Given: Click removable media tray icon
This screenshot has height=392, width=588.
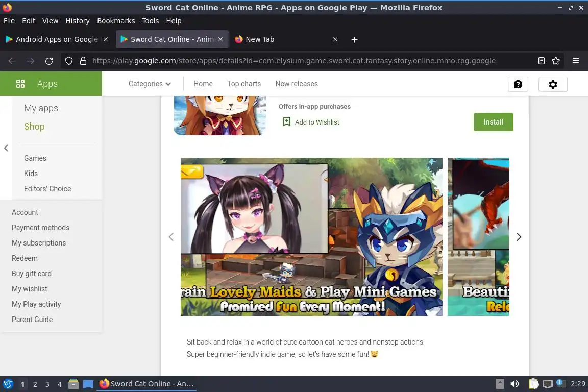Looking at the screenshot, I should pos(500,384).
